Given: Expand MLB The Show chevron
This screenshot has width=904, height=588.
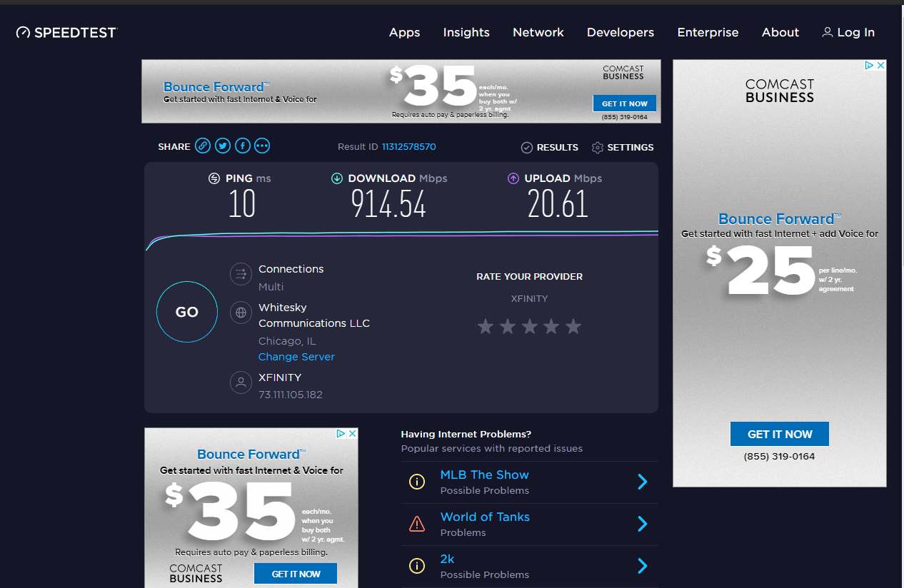Looking at the screenshot, I should tap(642, 482).
